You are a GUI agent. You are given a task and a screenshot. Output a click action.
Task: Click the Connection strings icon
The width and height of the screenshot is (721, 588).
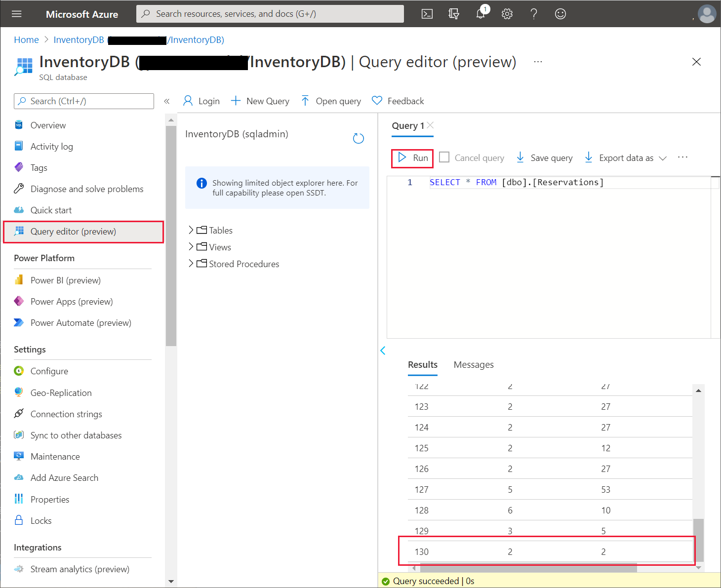[19, 414]
